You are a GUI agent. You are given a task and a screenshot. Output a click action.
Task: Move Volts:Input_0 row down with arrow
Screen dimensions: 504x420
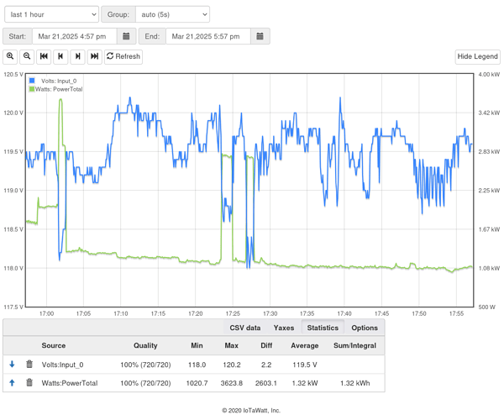click(x=12, y=364)
